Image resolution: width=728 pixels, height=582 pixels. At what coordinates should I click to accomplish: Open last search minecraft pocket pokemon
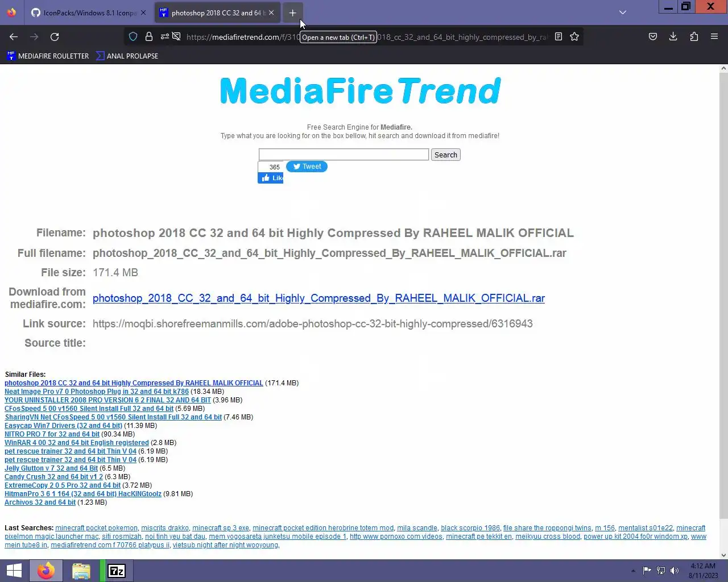[x=96, y=528]
